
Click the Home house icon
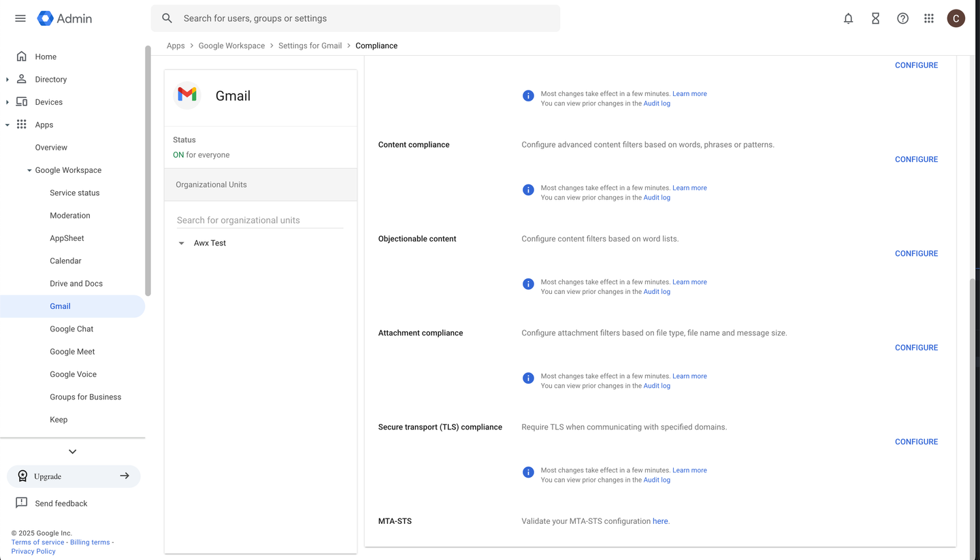[x=22, y=56]
